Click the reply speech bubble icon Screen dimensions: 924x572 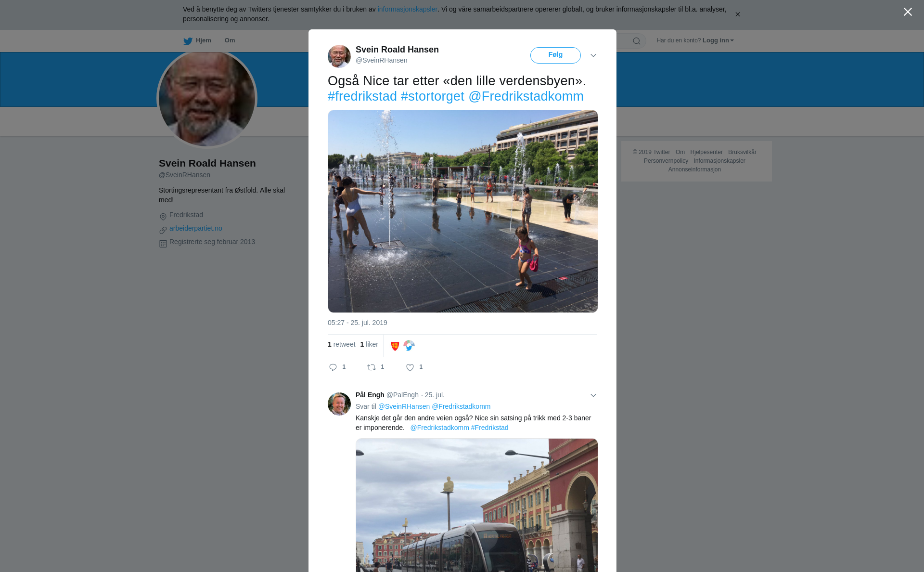coord(333,367)
